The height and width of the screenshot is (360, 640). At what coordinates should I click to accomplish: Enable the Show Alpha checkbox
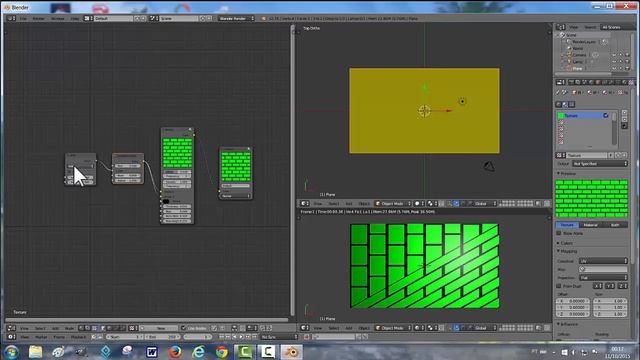[x=559, y=233]
